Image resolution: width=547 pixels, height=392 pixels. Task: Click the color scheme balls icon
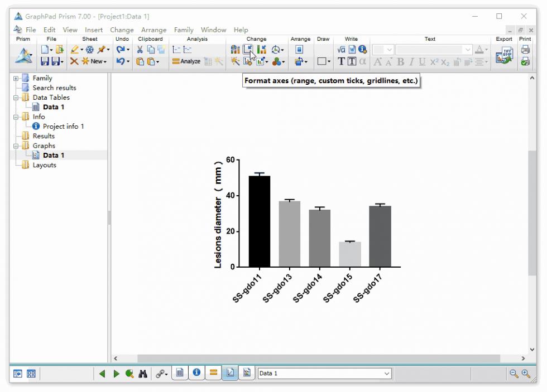pyautogui.click(x=277, y=61)
